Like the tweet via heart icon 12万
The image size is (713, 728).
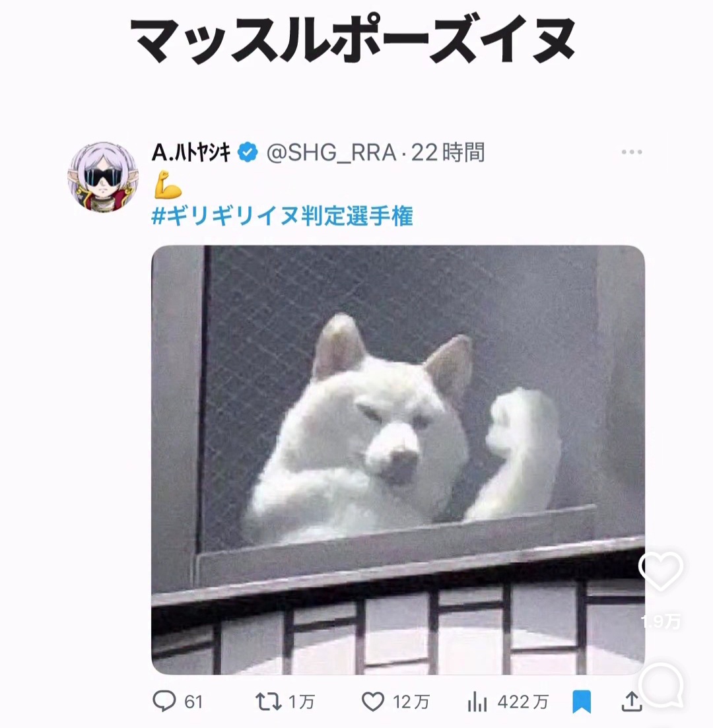(373, 702)
